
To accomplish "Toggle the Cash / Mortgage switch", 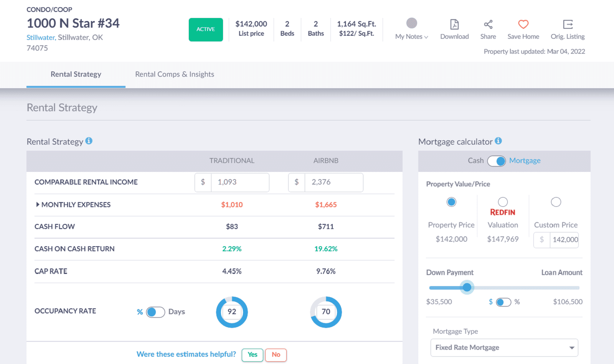I will point(497,161).
